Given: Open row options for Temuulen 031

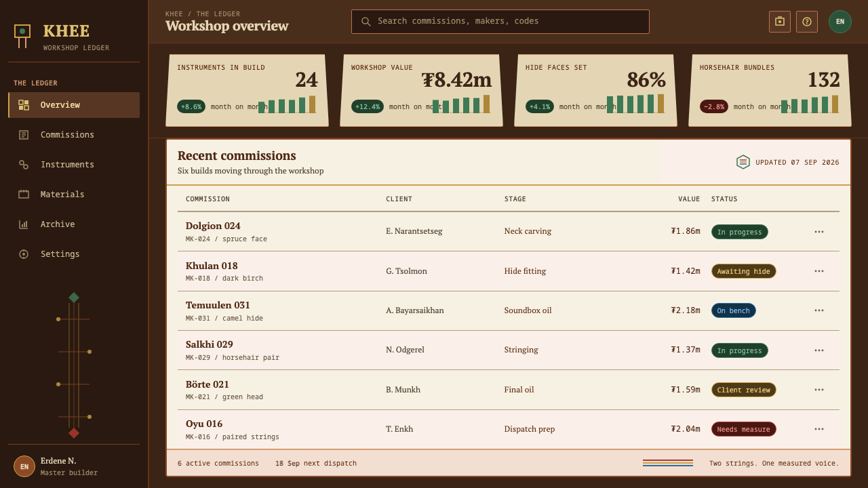Looking at the screenshot, I should point(819,310).
